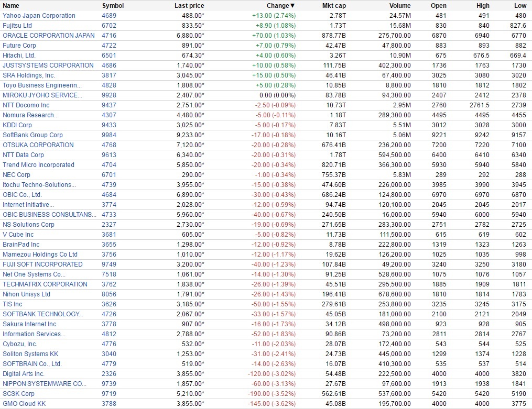This screenshot has height=409, width=532.
Task: Click symbol 6702 link
Action: (109, 26)
